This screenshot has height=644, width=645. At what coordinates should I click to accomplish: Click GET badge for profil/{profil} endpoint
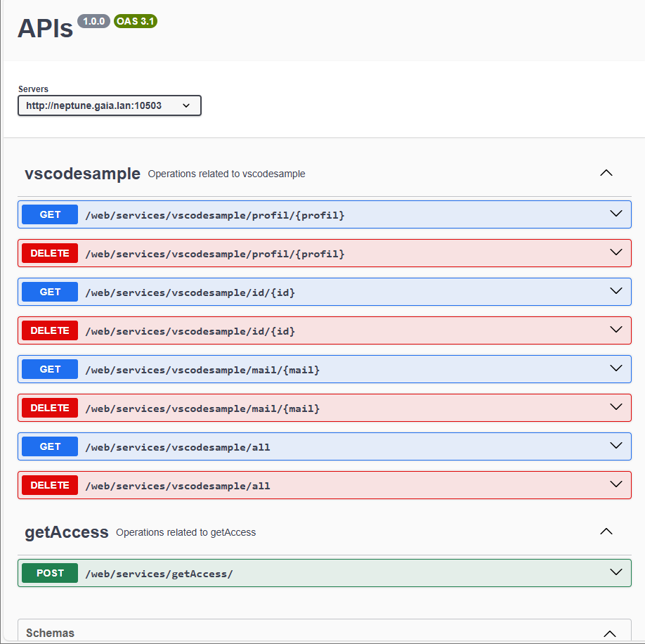coord(50,214)
